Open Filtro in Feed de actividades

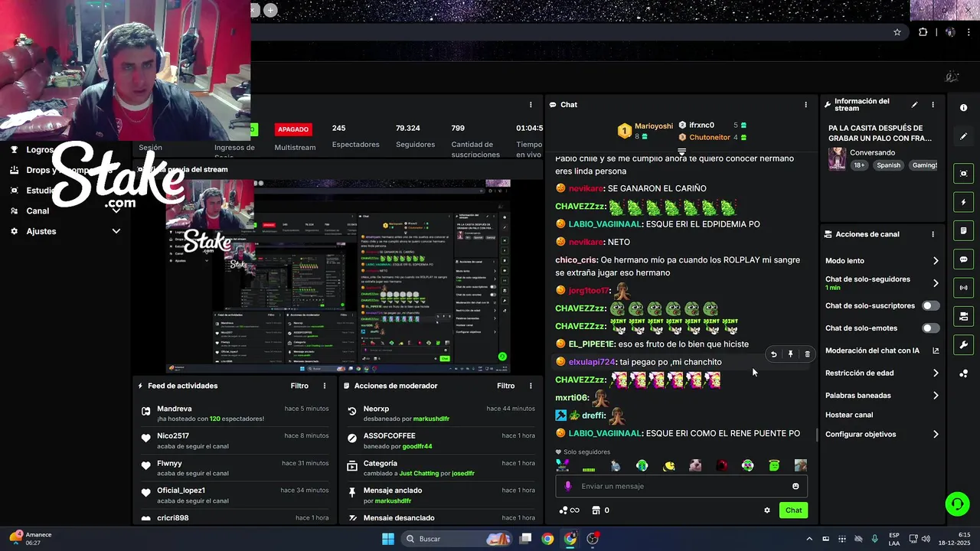click(299, 386)
